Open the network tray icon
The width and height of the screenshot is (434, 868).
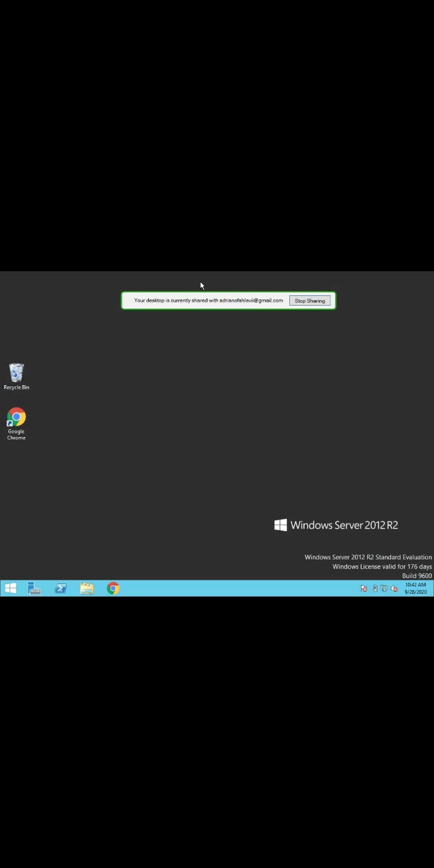click(x=384, y=589)
